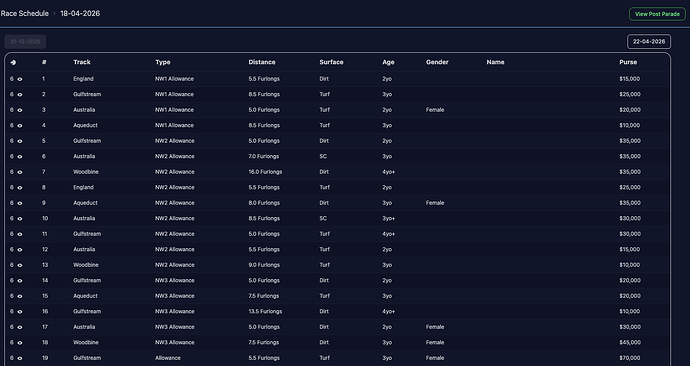Viewport: 690px width, 366px height.
Task: Click '8.0 Furlongs' distance in race 9
Action: 264,203
